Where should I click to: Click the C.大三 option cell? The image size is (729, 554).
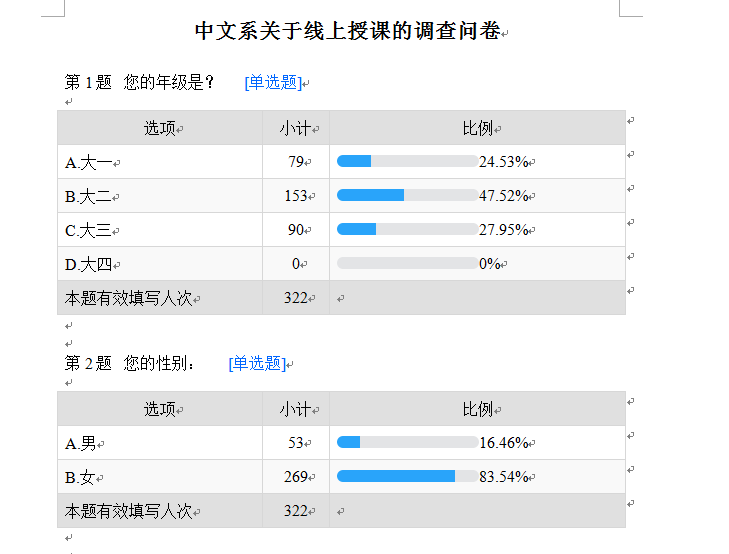(90, 230)
